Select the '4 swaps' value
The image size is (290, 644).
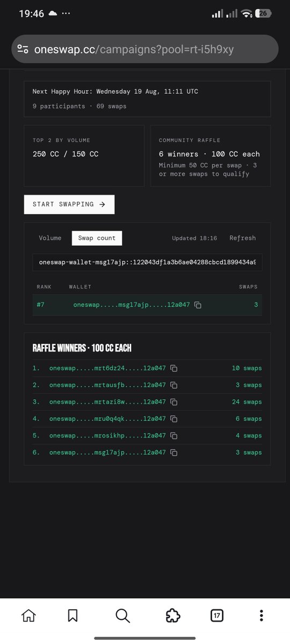coord(249,436)
